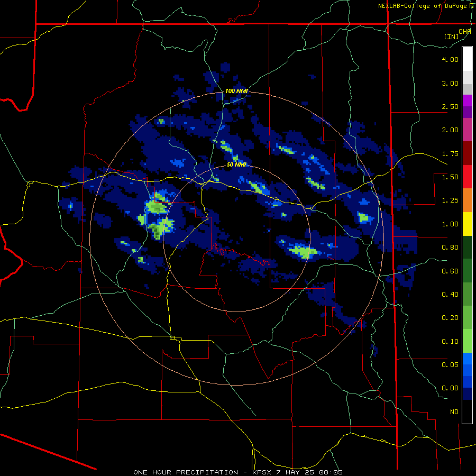Pick the black ND swatch in the scale

click(467, 411)
